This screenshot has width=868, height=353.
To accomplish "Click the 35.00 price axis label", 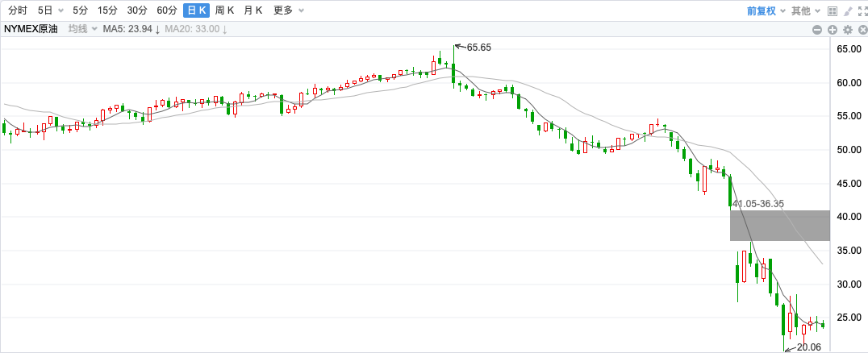I will pos(849,251).
